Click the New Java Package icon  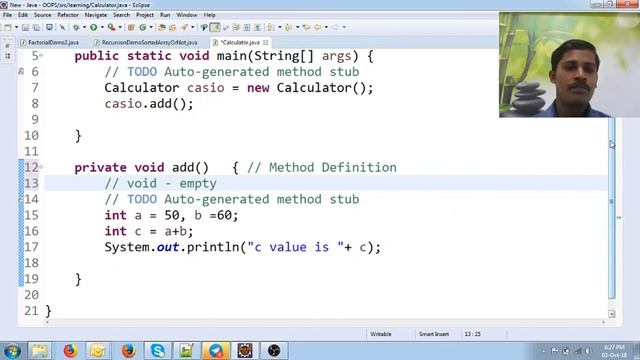(x=131, y=27)
